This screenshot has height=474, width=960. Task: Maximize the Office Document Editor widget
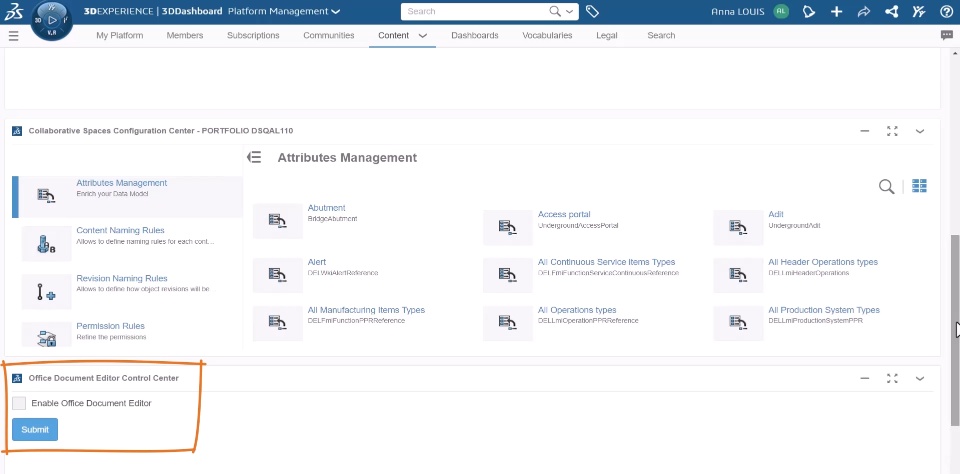tap(892, 378)
